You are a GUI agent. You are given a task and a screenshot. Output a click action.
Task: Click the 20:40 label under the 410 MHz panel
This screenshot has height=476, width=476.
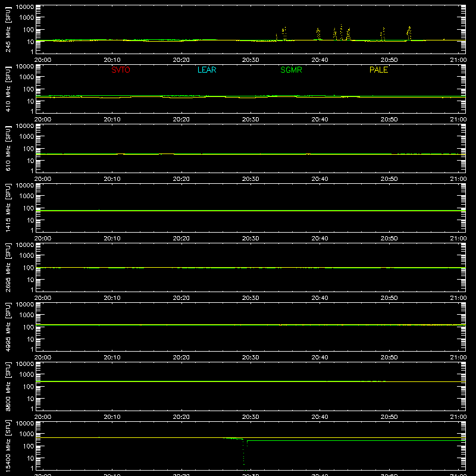[x=320, y=120]
